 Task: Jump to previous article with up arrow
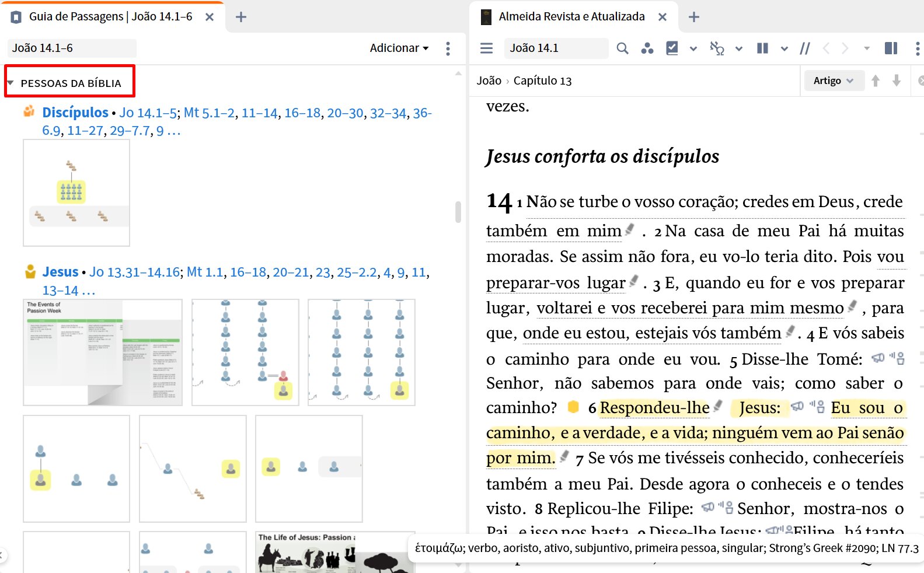click(875, 81)
